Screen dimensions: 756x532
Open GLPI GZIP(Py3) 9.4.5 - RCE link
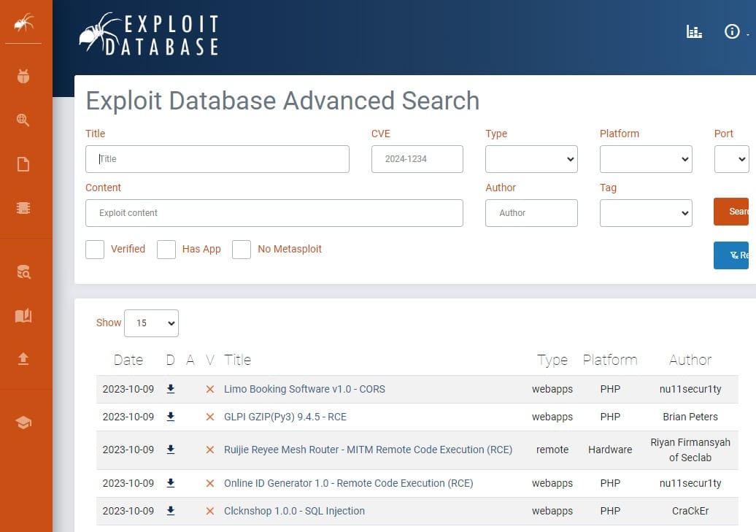tap(285, 417)
